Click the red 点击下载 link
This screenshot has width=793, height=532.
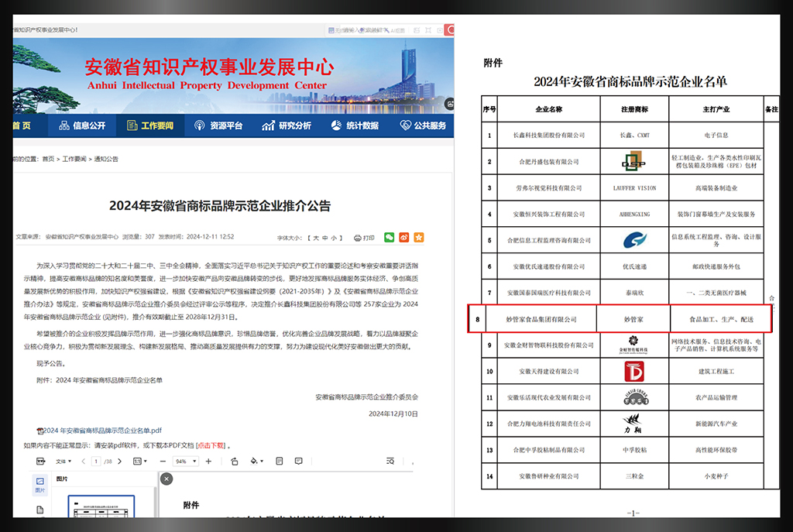[211, 445]
